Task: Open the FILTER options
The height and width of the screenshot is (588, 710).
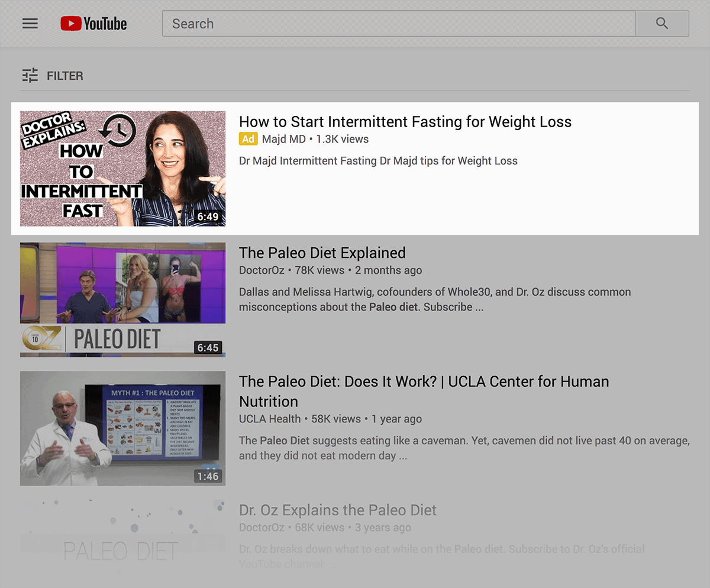Action: pos(53,76)
